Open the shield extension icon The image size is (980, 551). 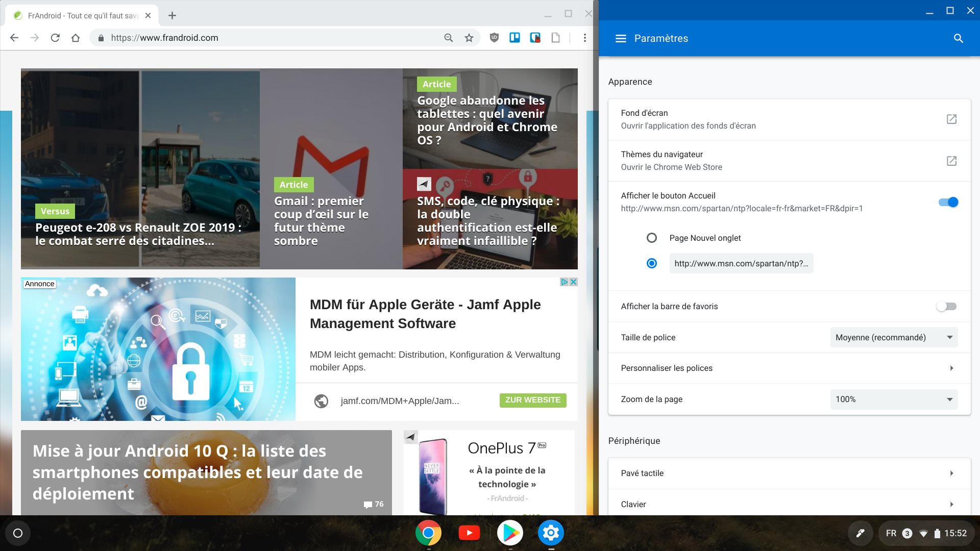[x=494, y=37]
